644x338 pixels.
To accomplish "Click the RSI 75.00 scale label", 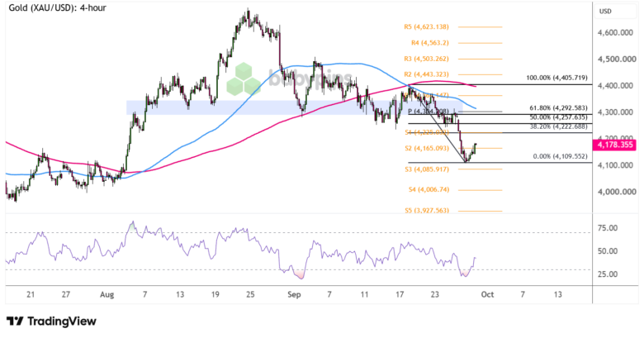I will point(608,228).
